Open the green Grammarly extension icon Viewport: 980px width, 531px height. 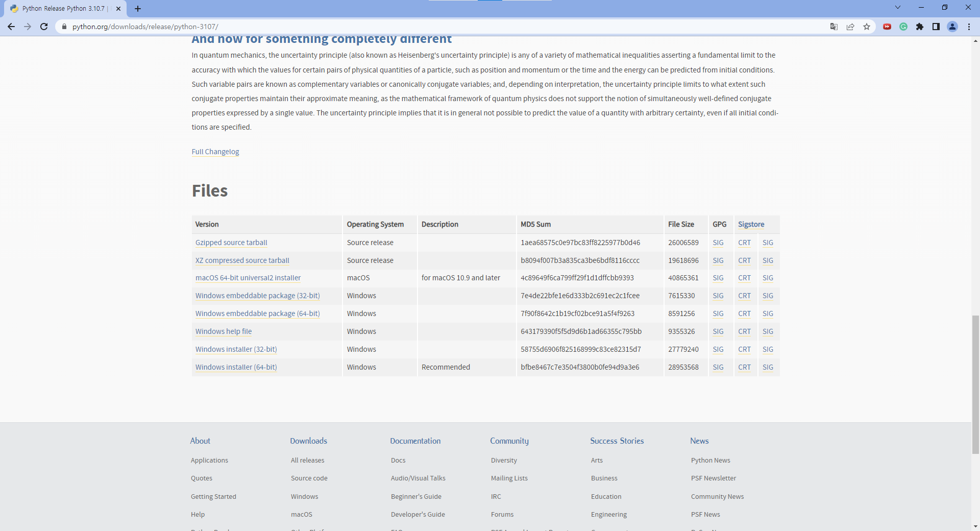coord(903,27)
